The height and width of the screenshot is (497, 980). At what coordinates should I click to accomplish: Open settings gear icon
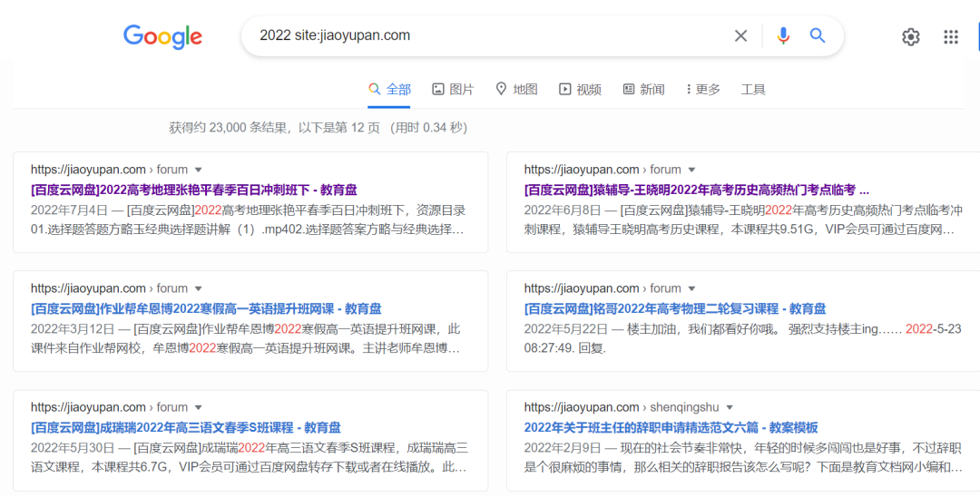[x=911, y=37]
